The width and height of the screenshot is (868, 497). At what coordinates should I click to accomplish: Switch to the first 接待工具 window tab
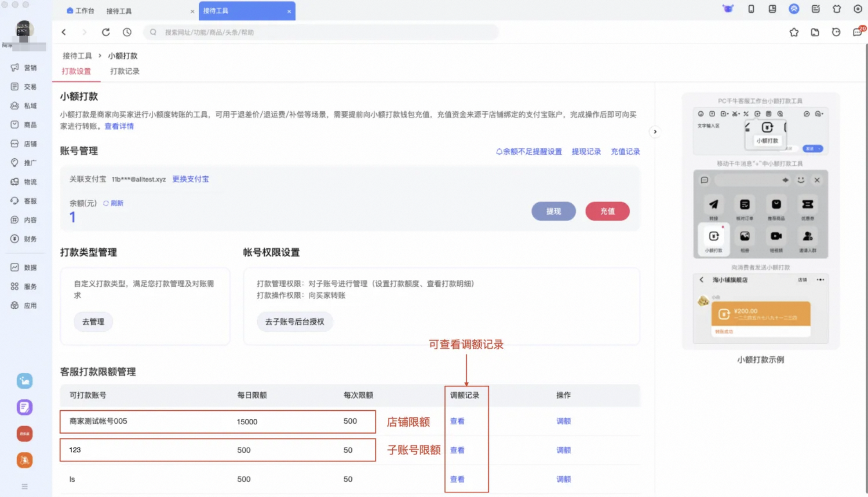119,11
